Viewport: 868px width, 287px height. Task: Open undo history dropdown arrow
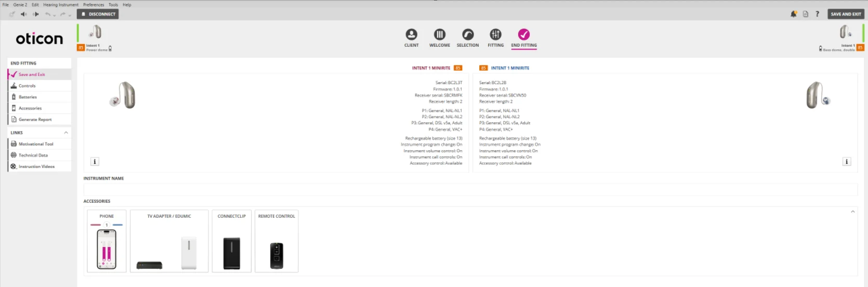click(55, 15)
